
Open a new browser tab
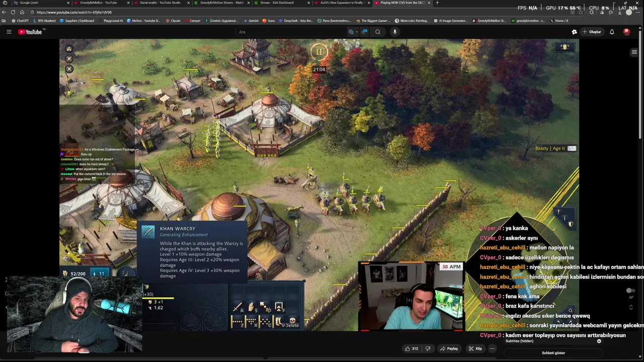(437, 3)
